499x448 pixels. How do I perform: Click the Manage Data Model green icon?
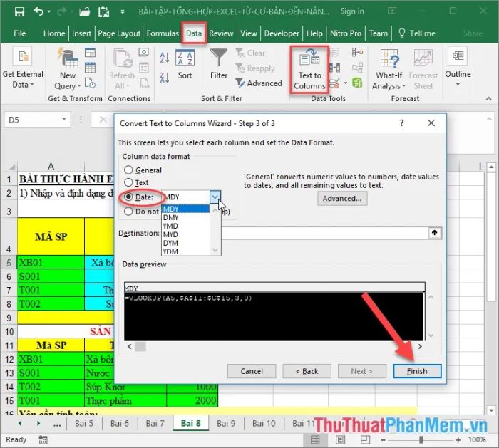(357, 83)
